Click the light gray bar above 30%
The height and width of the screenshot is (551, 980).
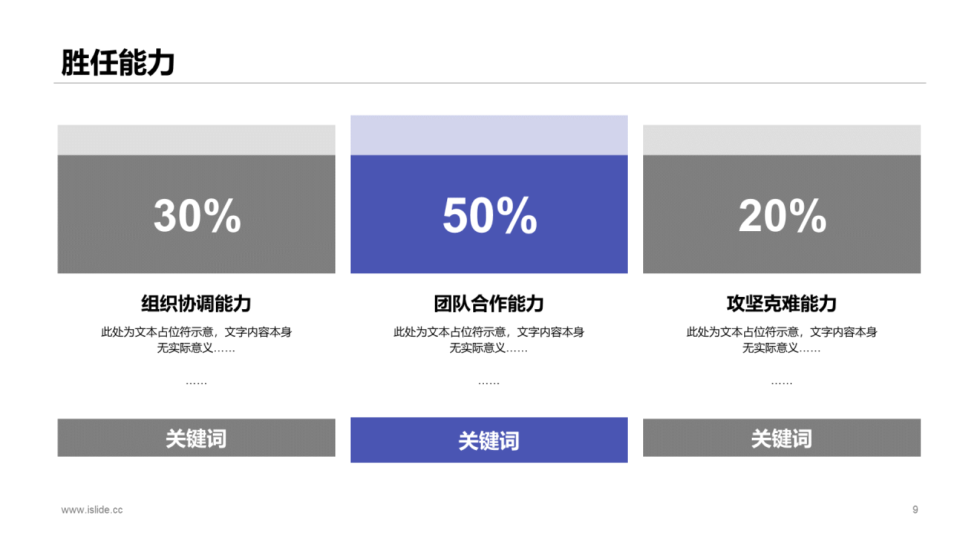pyautogui.click(x=196, y=140)
